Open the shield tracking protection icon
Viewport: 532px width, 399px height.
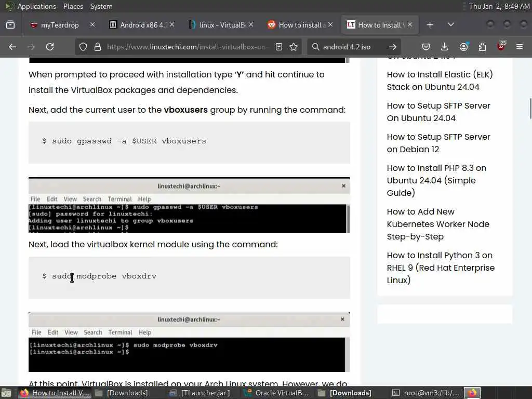[x=83, y=47]
